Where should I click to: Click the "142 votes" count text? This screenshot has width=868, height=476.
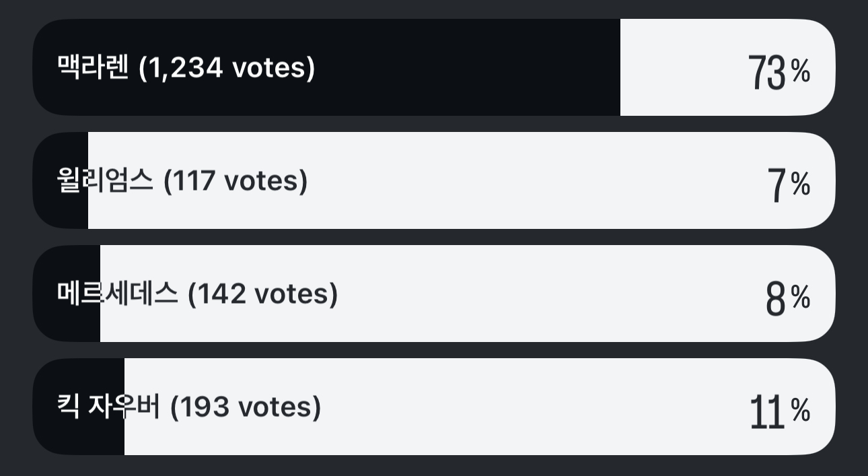point(262,294)
